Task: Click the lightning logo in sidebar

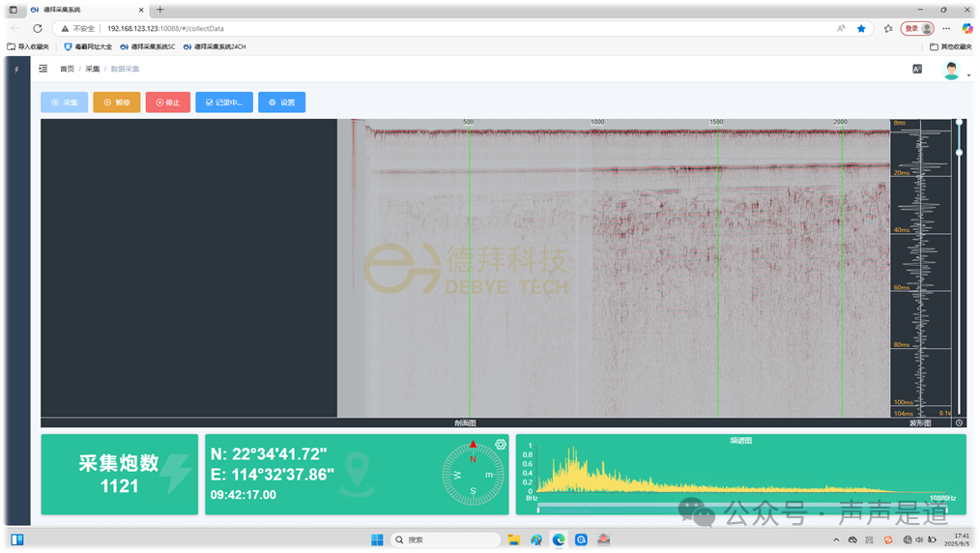Action: point(16,70)
